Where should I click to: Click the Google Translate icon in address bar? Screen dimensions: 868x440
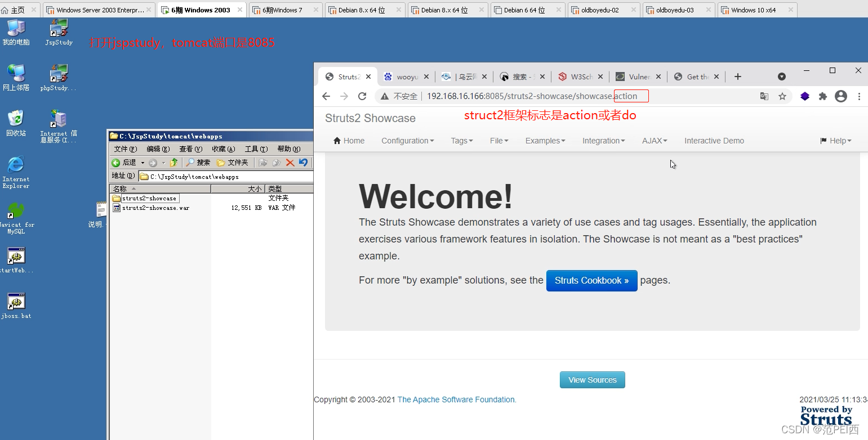pos(764,96)
